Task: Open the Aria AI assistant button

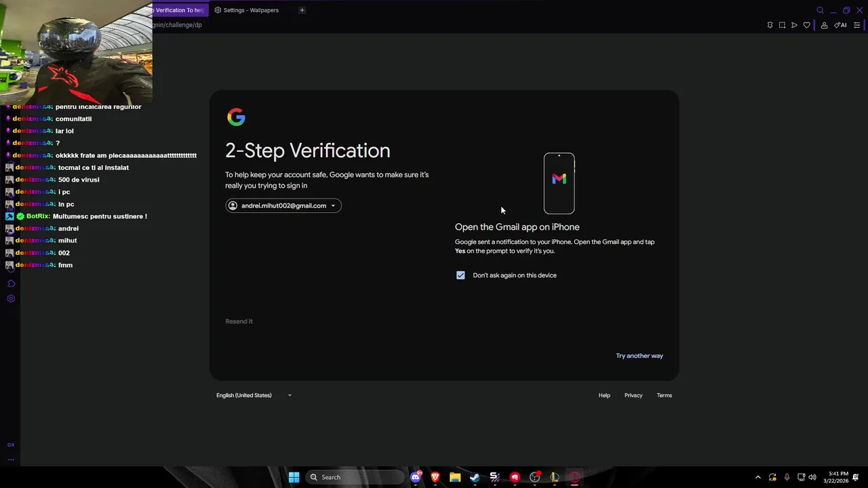Action: tap(840, 25)
